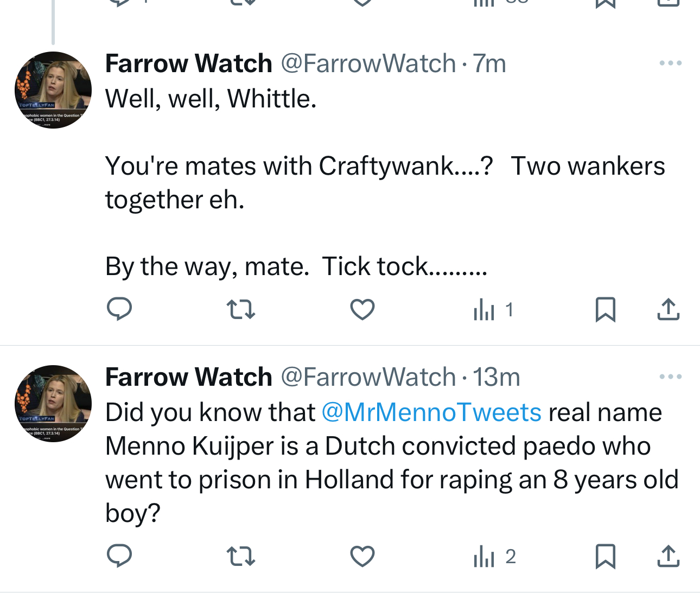
Task: Open Farrow Watch avatar on the 13m tweet
Action: pyautogui.click(x=53, y=403)
